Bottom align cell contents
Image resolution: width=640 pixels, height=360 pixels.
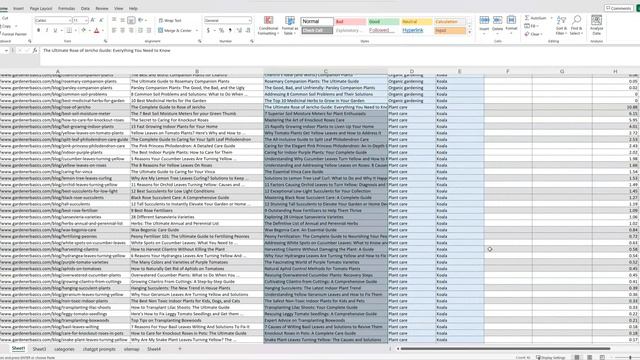point(131,20)
